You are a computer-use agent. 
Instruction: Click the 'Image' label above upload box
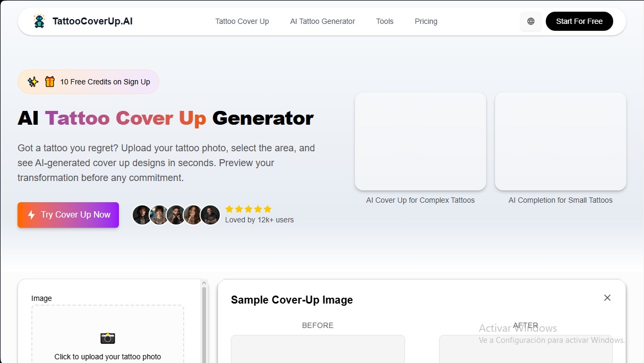[41, 298]
